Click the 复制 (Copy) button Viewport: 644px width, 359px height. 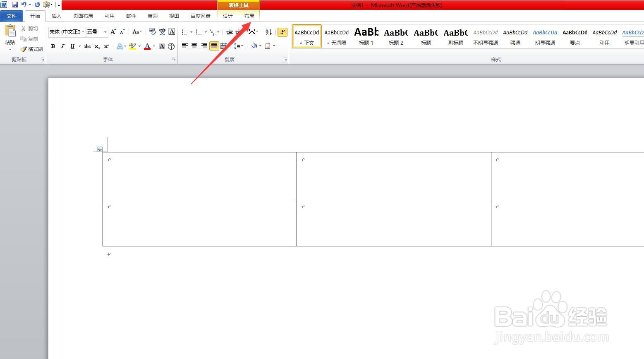[x=29, y=39]
